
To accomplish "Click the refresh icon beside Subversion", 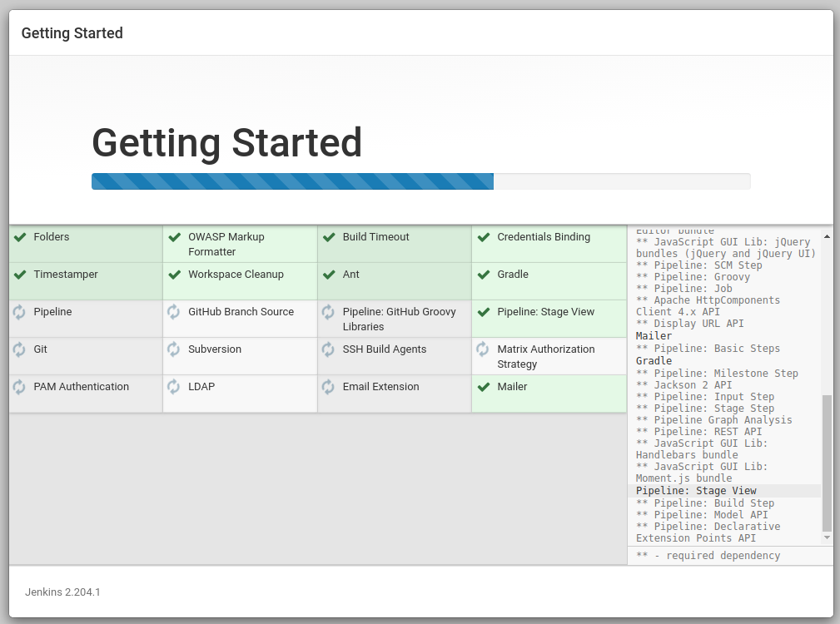I will point(173,349).
